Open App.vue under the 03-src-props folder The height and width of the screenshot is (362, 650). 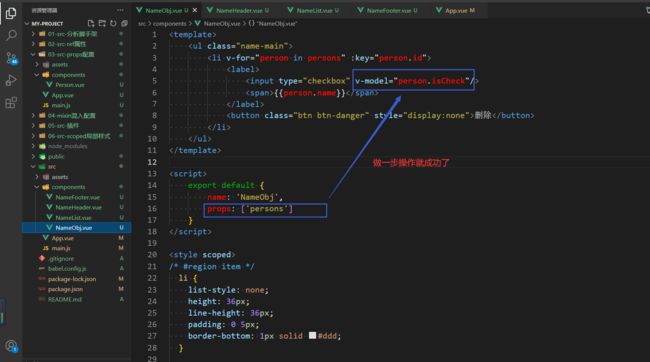tap(63, 95)
